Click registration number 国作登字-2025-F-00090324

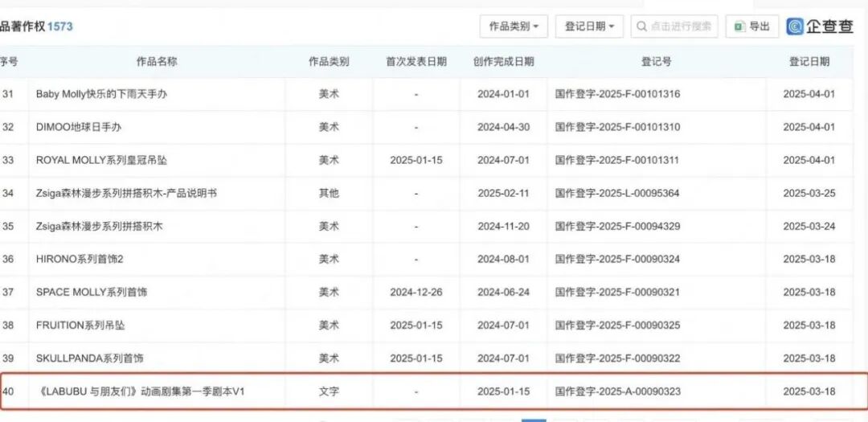point(617,259)
